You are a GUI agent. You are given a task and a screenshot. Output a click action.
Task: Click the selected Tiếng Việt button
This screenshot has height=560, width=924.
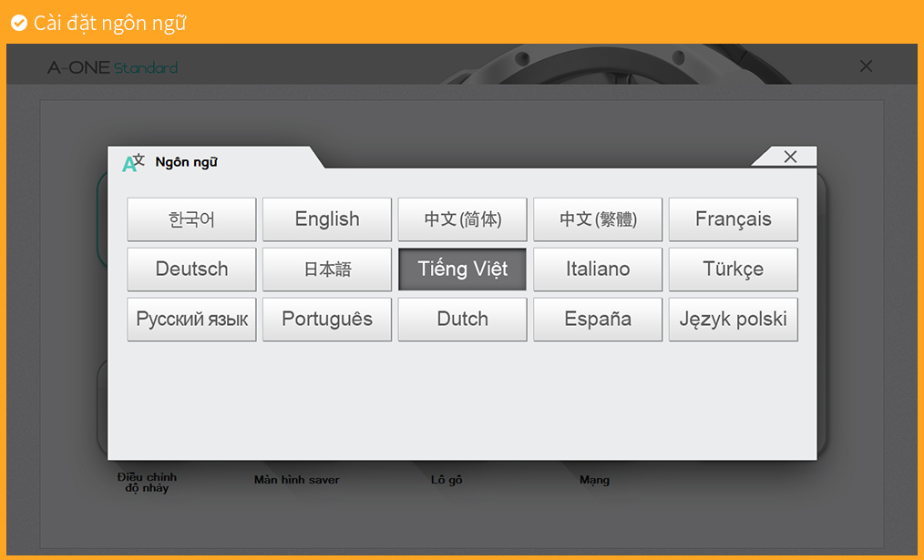pyautogui.click(x=462, y=270)
